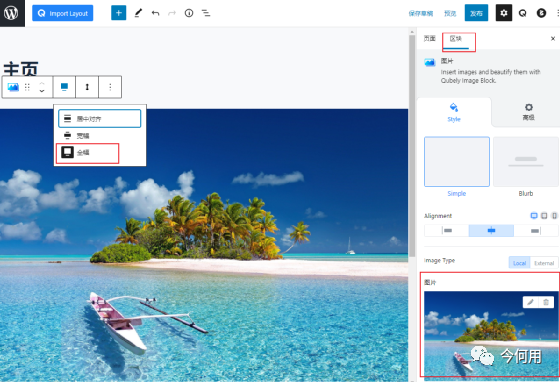Set Image Type to Local

(519, 263)
